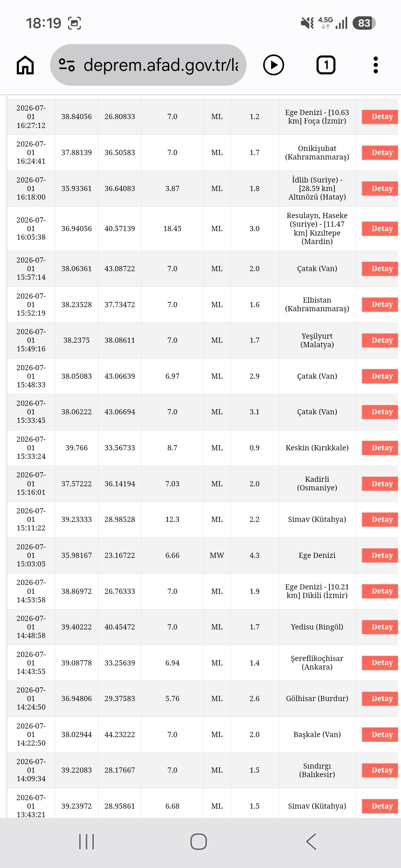The width and height of the screenshot is (401, 868).
Task: Tap the Android recent apps button
Action: tap(87, 842)
